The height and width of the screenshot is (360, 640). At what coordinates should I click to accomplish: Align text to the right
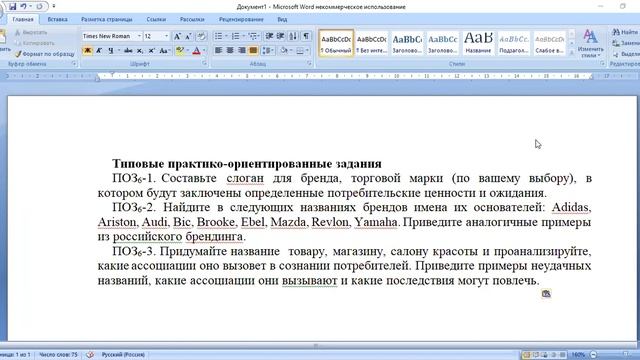coord(242,51)
